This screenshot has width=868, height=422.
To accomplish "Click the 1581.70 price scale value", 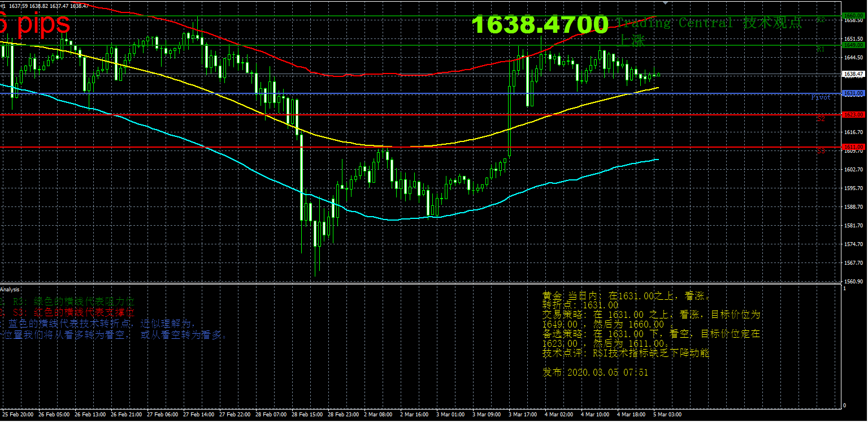I will [853, 225].
